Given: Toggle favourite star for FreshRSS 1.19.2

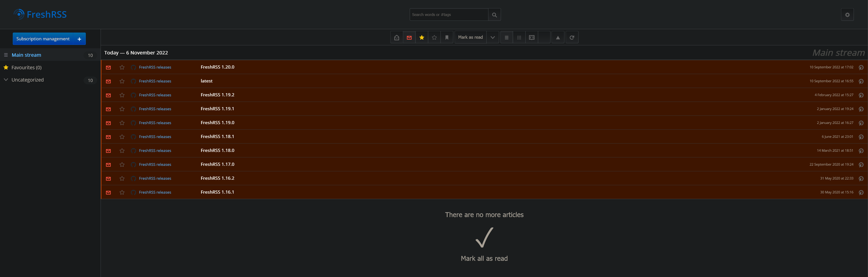Looking at the screenshot, I should tap(122, 95).
